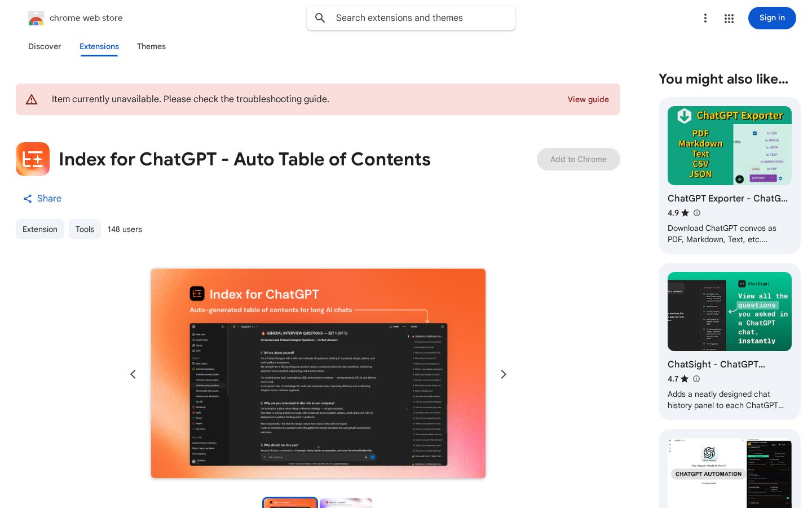The width and height of the screenshot is (812, 508).
Task: Select the Extensions tab
Action: coord(99,46)
